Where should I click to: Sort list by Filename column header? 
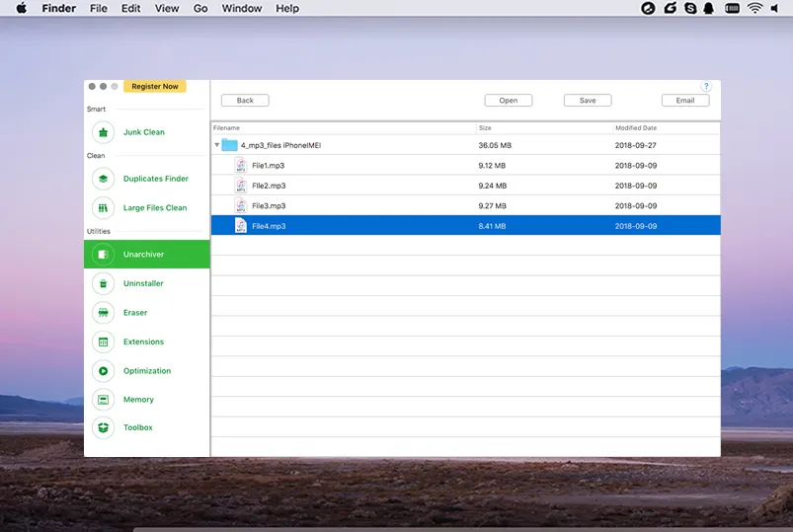click(227, 128)
